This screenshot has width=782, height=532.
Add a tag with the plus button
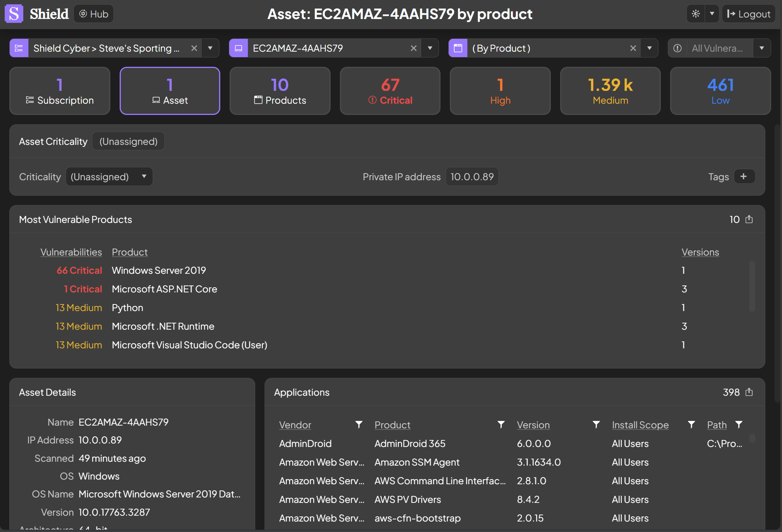click(x=744, y=176)
